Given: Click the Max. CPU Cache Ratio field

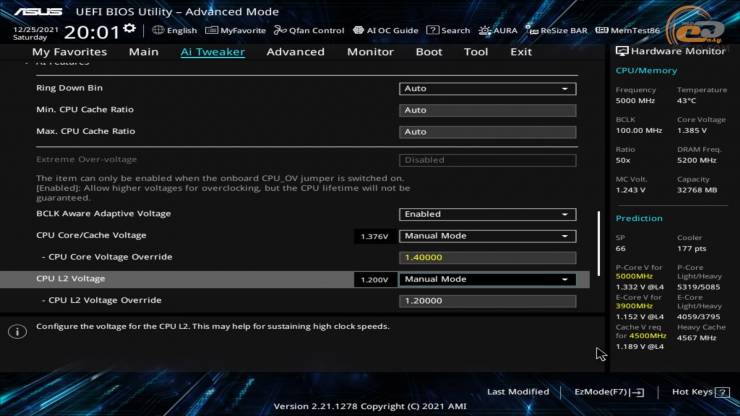Looking at the screenshot, I should pyautogui.click(x=488, y=132).
